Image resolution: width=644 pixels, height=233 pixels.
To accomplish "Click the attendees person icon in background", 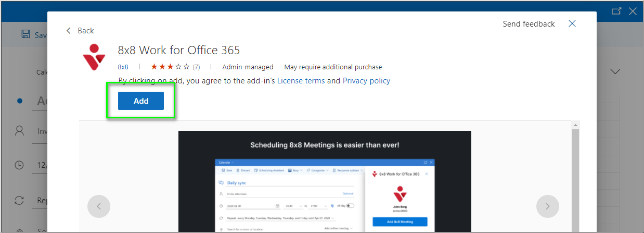I will point(19,130).
